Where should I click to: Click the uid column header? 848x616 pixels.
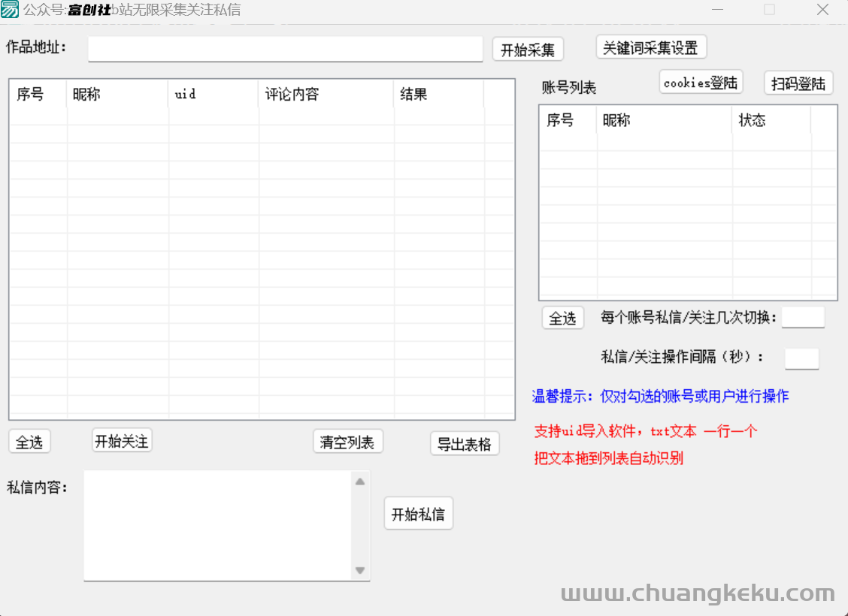[213, 94]
